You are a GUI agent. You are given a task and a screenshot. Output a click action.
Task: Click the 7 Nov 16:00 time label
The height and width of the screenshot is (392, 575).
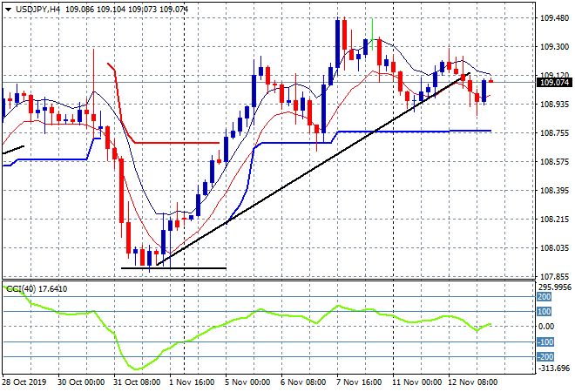(359, 382)
